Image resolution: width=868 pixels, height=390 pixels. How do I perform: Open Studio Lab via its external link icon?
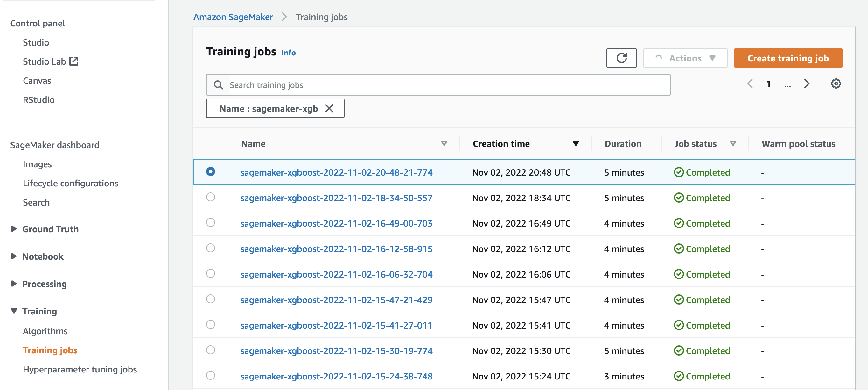[74, 61]
